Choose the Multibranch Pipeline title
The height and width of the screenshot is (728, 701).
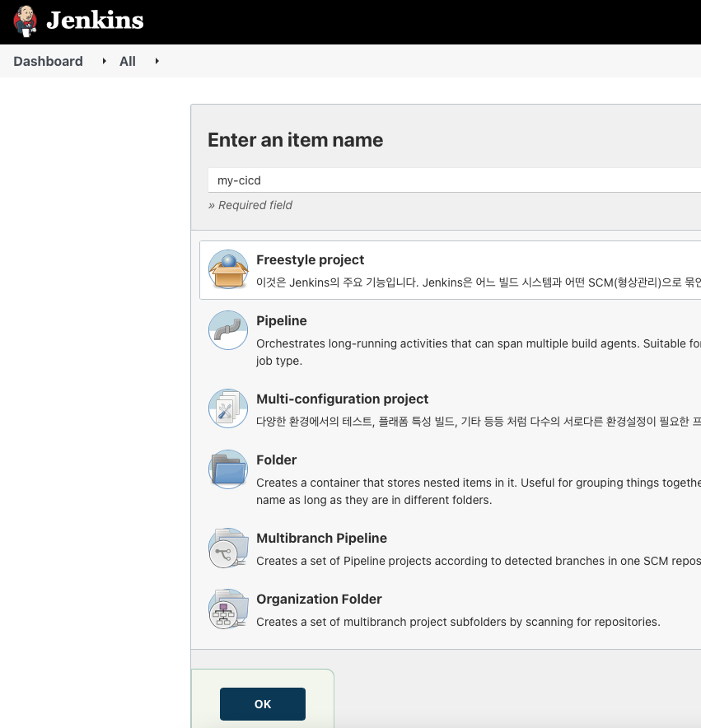pos(321,538)
